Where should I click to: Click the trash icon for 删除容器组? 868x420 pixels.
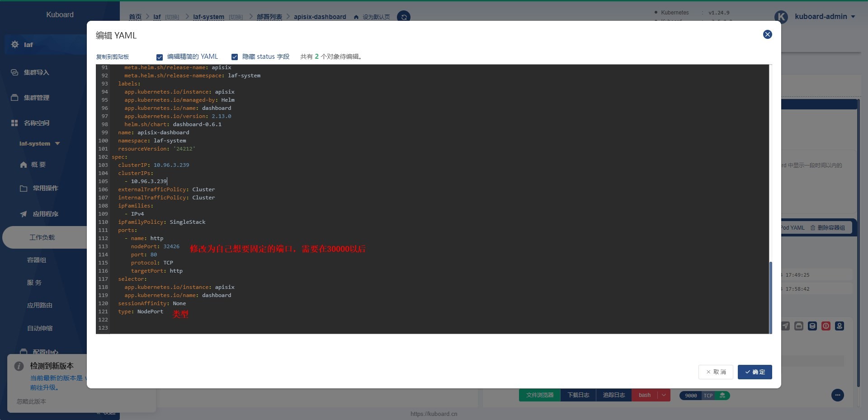(813, 228)
